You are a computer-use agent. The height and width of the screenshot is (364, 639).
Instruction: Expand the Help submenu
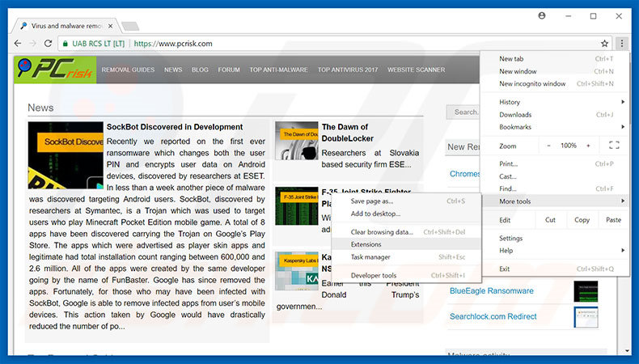556,250
